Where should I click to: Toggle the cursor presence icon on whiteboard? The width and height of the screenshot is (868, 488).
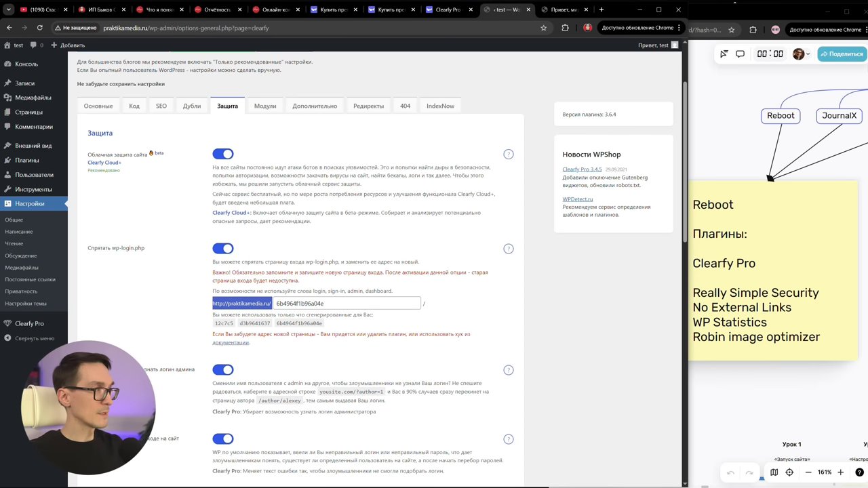724,54
